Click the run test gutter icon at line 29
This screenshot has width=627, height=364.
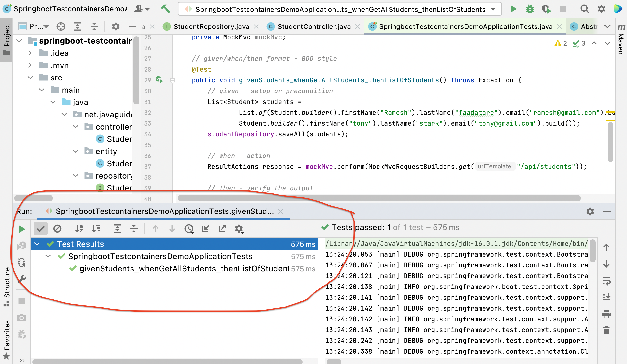159,80
